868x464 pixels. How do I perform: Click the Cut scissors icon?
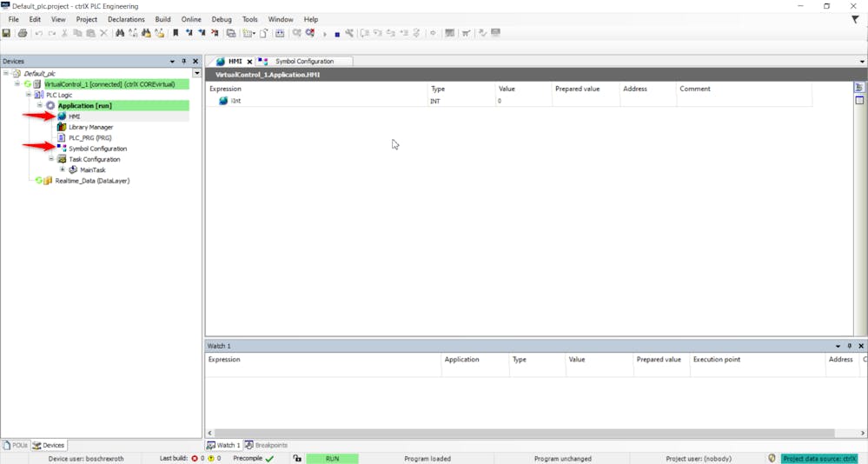pyautogui.click(x=65, y=33)
